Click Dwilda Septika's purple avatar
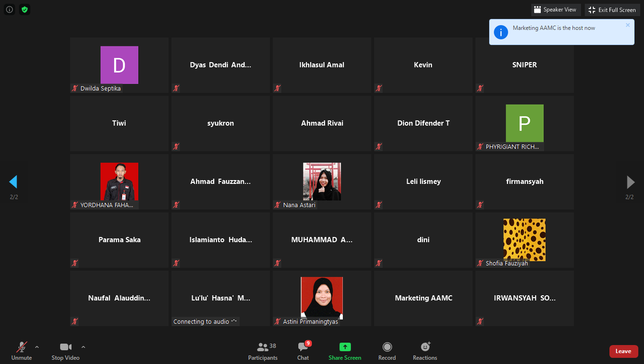644x364 pixels. pyautogui.click(x=119, y=65)
